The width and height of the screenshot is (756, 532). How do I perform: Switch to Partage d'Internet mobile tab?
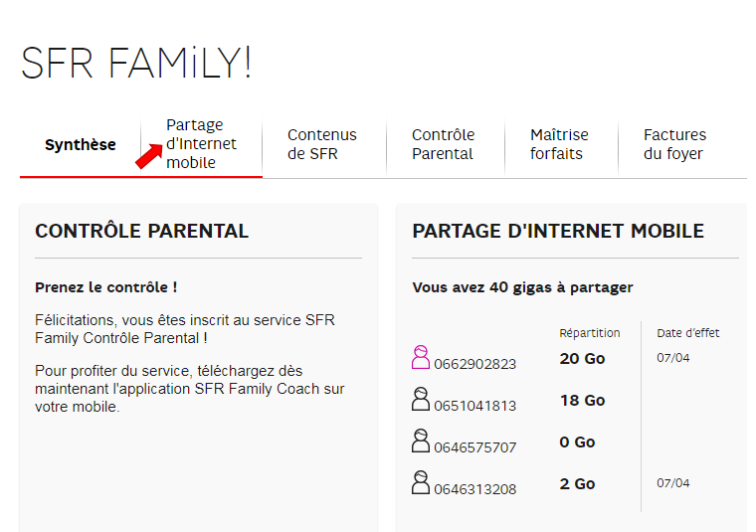click(202, 143)
